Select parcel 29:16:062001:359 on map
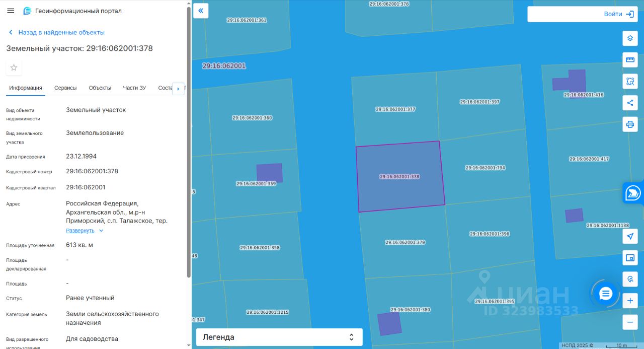644x349 pixels. tap(256, 184)
